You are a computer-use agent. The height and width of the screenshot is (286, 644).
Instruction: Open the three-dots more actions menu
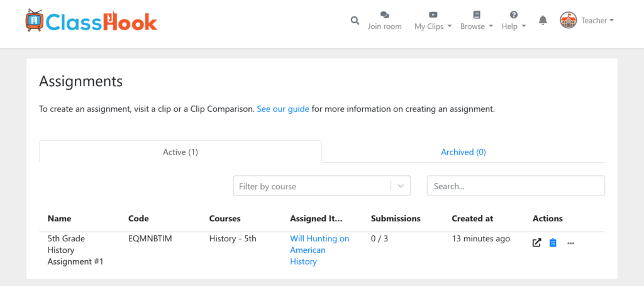pos(570,243)
